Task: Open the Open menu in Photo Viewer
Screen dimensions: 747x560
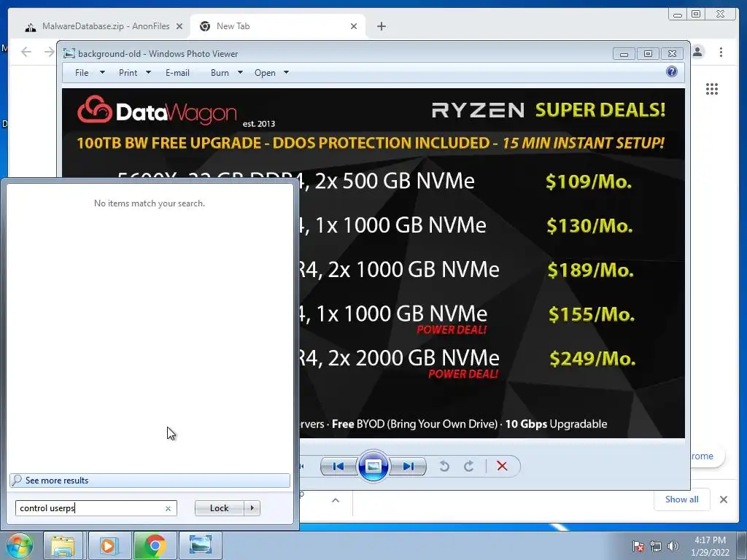Action: pyautogui.click(x=265, y=73)
